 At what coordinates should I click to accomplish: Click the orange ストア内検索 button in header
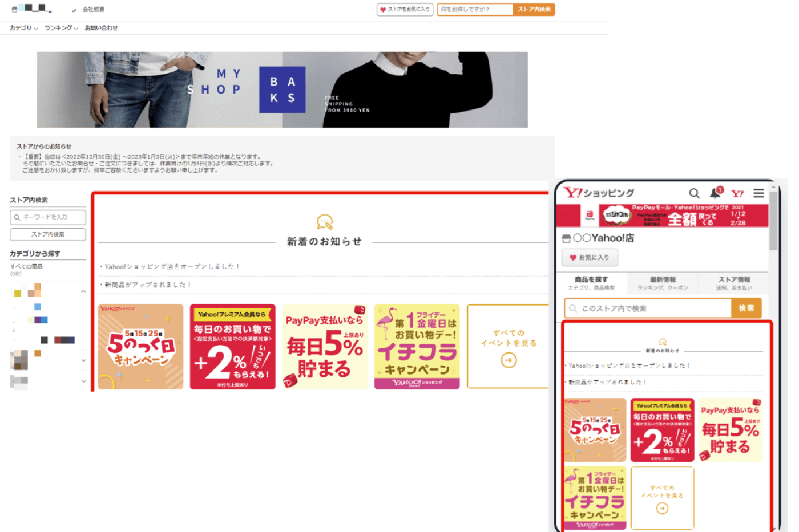click(534, 9)
